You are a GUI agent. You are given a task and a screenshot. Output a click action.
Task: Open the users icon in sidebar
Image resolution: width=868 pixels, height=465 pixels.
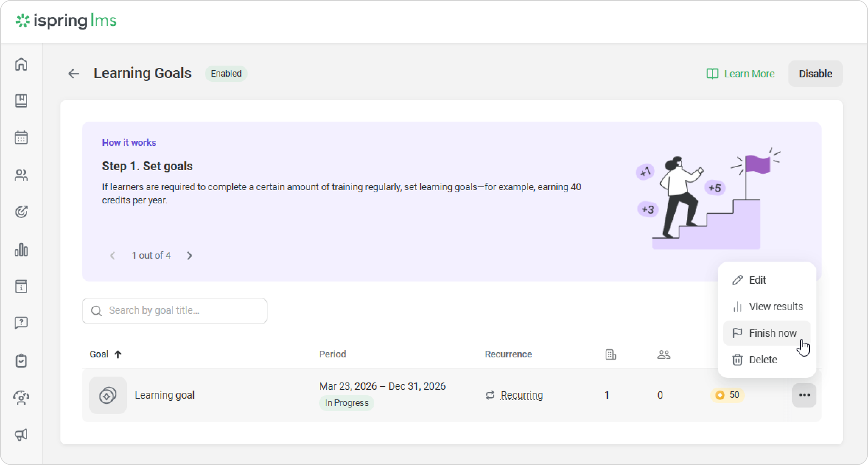pyautogui.click(x=21, y=175)
